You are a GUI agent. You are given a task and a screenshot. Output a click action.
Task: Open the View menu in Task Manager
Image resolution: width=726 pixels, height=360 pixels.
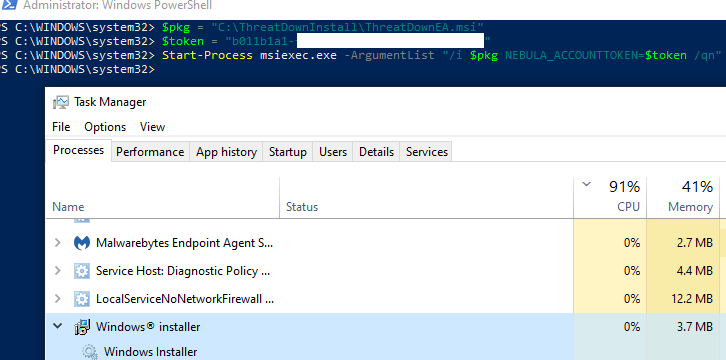[x=152, y=127]
